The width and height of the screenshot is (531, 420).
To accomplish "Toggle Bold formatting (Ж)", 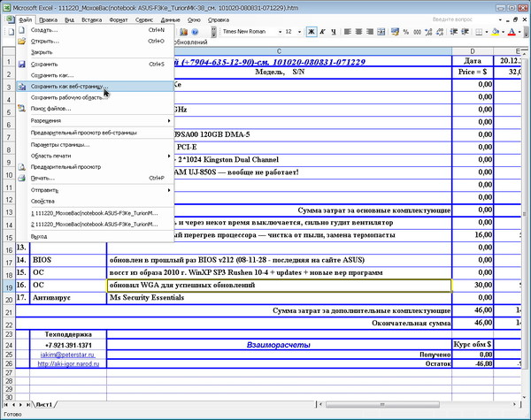I will 312,32.
